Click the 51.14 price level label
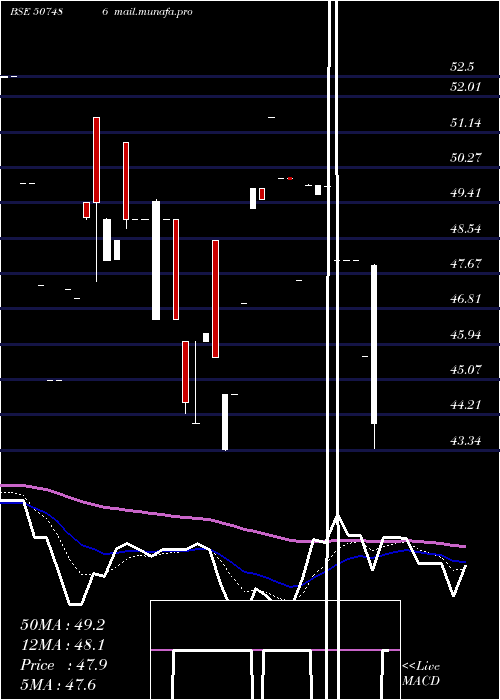 coord(466,122)
